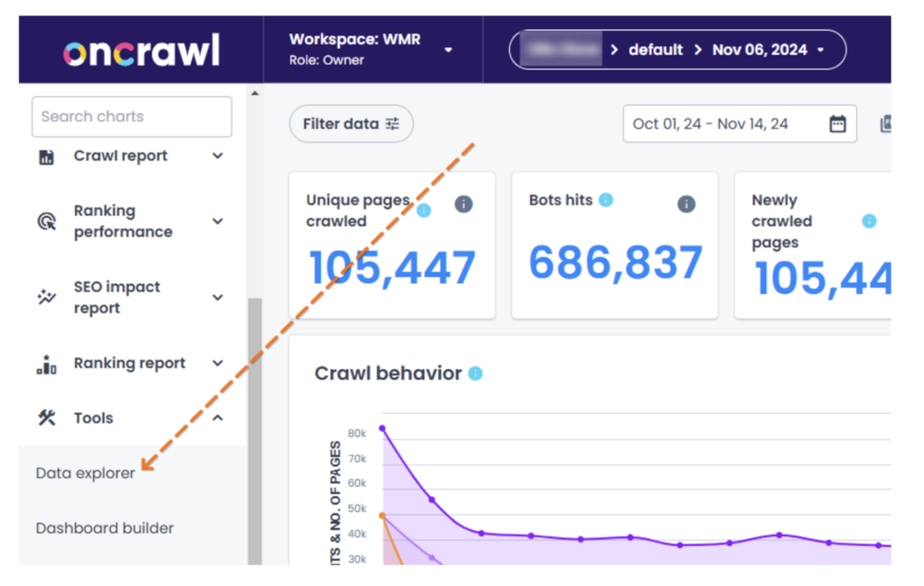Click the Ranking report chart icon
This screenshot has width=924, height=586.
tap(45, 363)
